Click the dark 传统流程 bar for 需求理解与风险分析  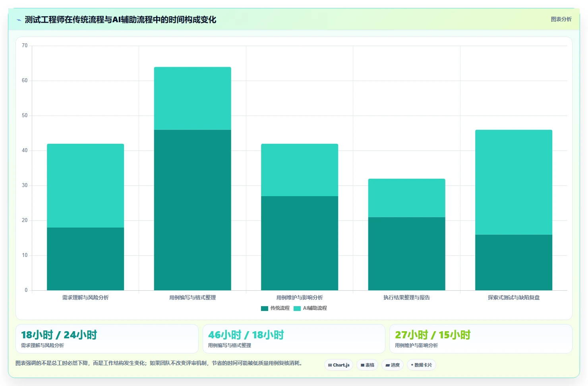coord(85,259)
